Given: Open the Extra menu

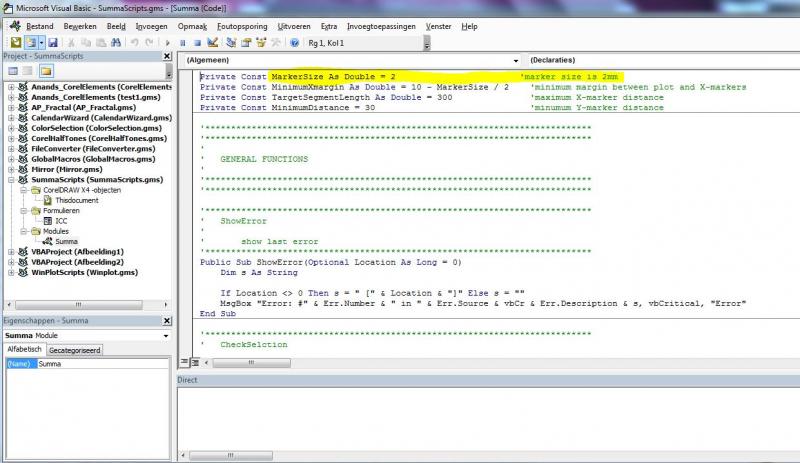Looking at the screenshot, I should tap(329, 26).
